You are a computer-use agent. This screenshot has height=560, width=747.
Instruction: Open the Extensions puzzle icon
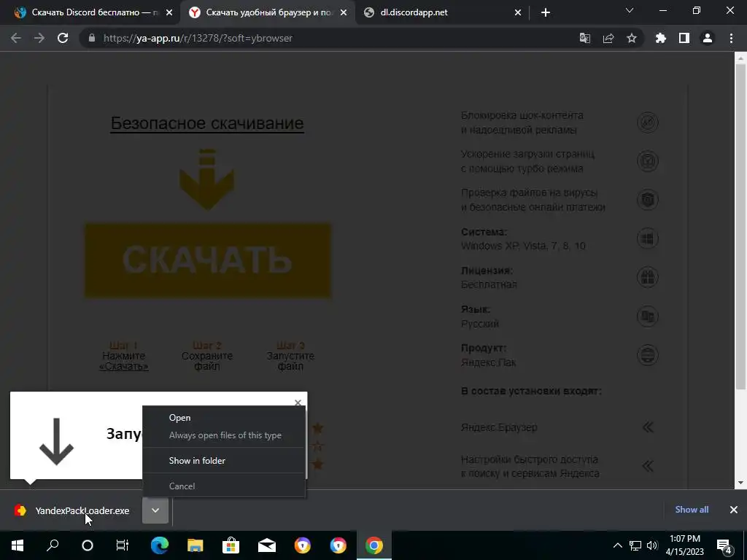click(661, 38)
